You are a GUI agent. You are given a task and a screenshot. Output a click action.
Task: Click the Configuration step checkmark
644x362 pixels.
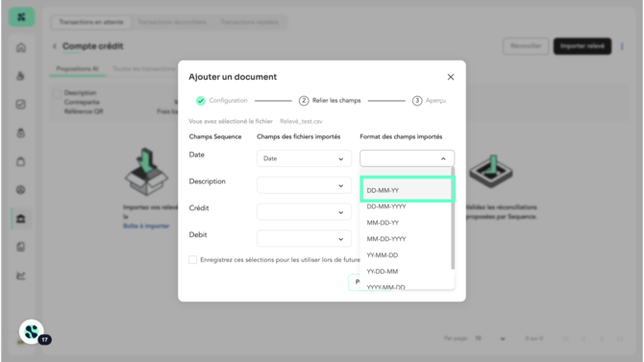[x=201, y=101]
